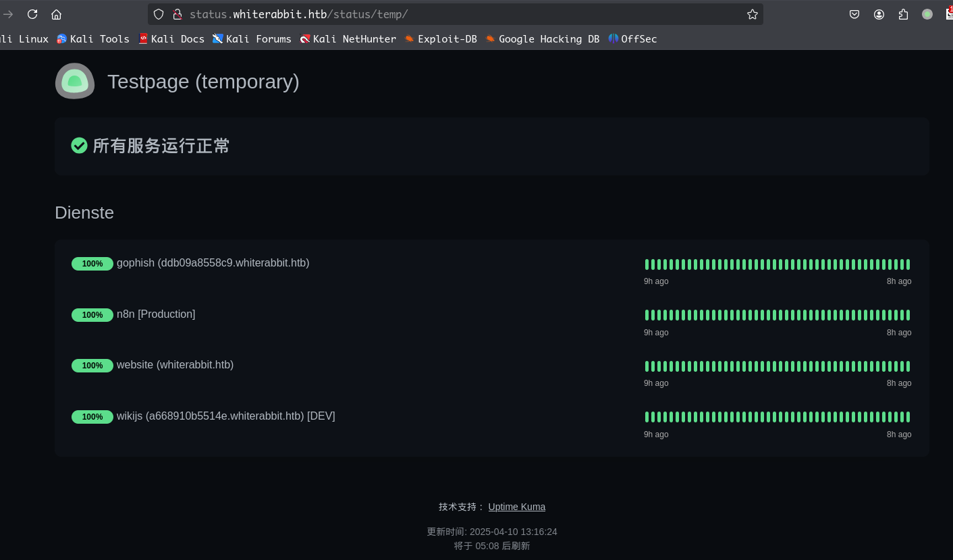
Task: Open the extensions puzzle icon
Action: [903, 14]
